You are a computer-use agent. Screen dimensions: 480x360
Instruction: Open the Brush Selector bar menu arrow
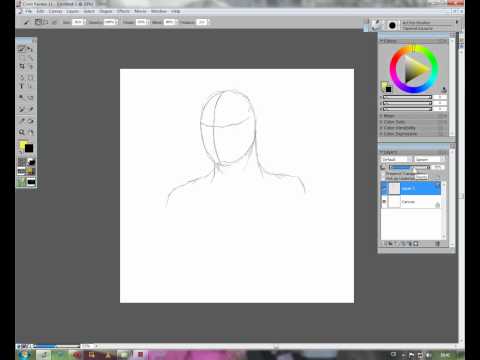pos(457,22)
